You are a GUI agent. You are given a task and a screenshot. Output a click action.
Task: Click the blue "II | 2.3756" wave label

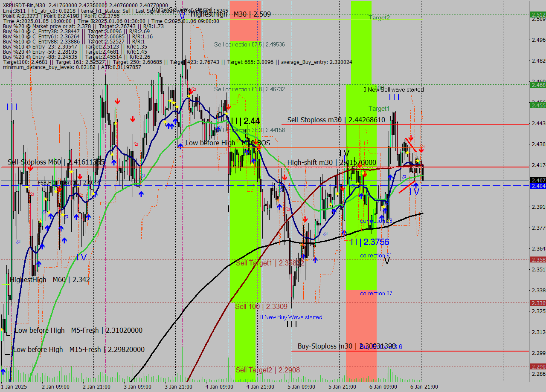(x=370, y=242)
